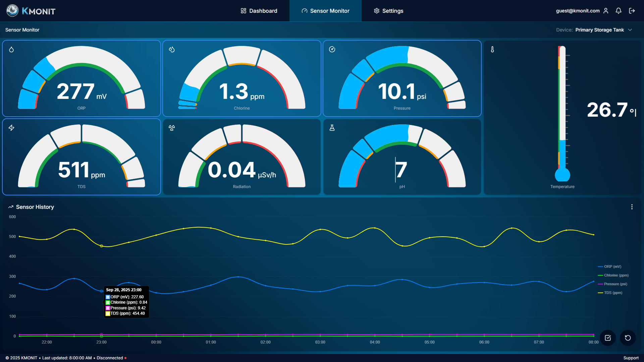Open Sensor History three-dot options menu
Image resolution: width=644 pixels, height=362 pixels.
[x=632, y=207]
